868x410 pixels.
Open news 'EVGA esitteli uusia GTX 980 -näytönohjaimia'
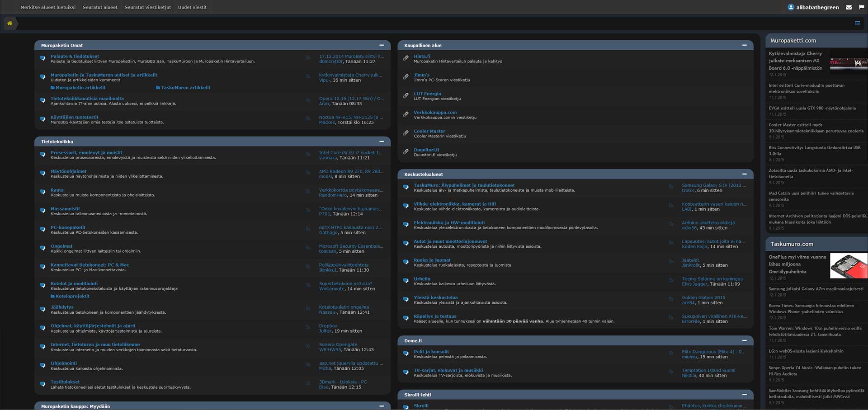(812, 108)
